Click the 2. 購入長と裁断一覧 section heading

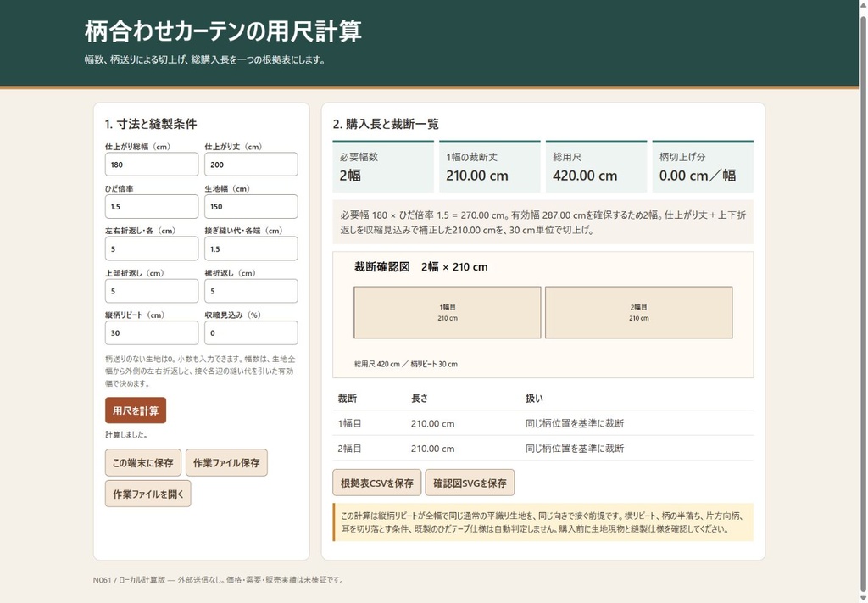coord(386,124)
